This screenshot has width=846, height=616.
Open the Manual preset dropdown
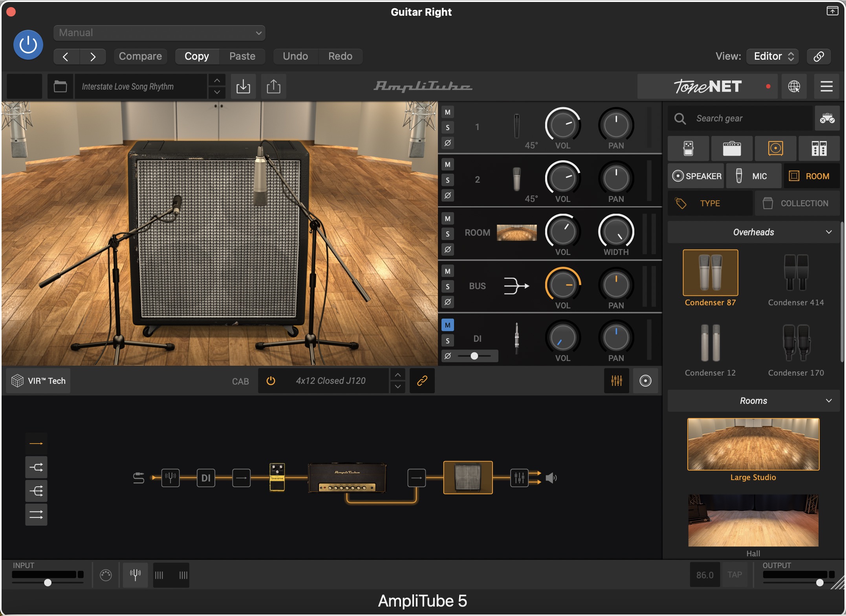[x=159, y=33]
